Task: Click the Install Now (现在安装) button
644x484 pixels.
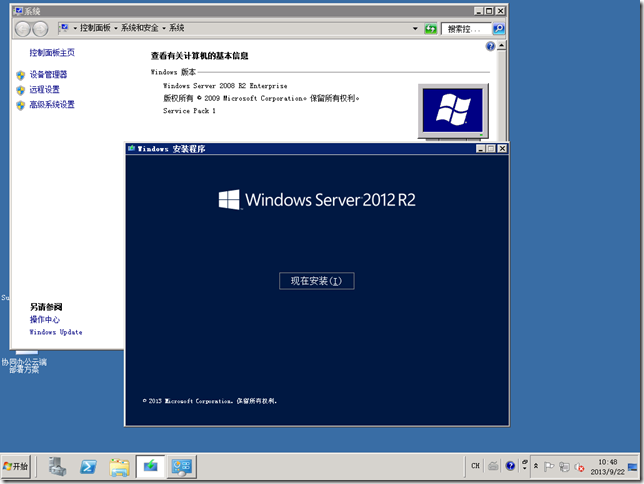Action: click(x=316, y=281)
